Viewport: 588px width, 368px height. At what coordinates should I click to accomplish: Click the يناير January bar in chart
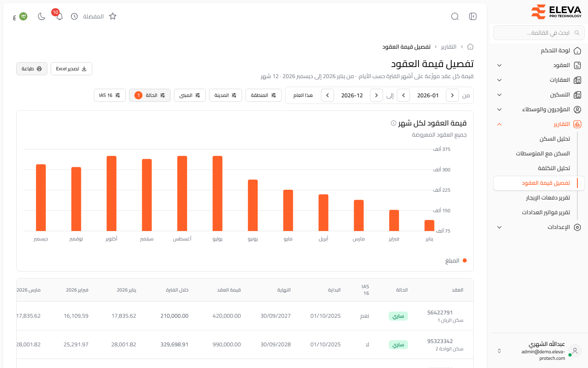click(x=430, y=225)
